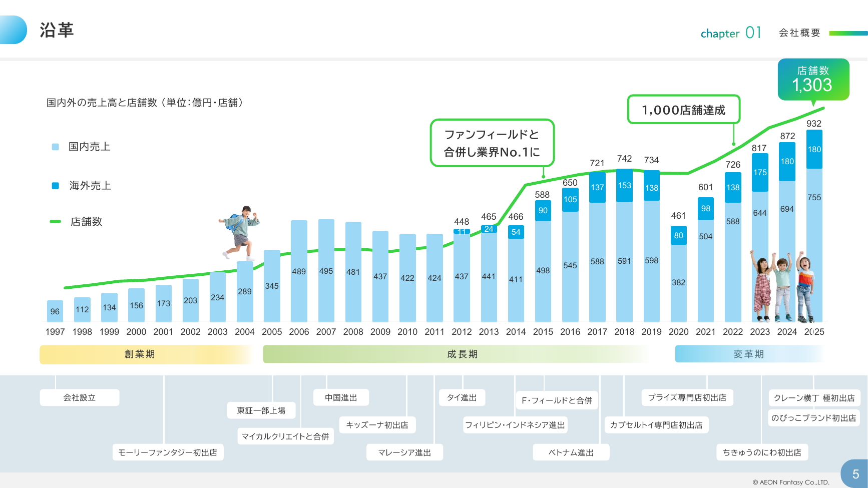This screenshot has width=868, height=488.
Task: Click the 755 domestic value in 2025
Action: pyautogui.click(x=814, y=197)
